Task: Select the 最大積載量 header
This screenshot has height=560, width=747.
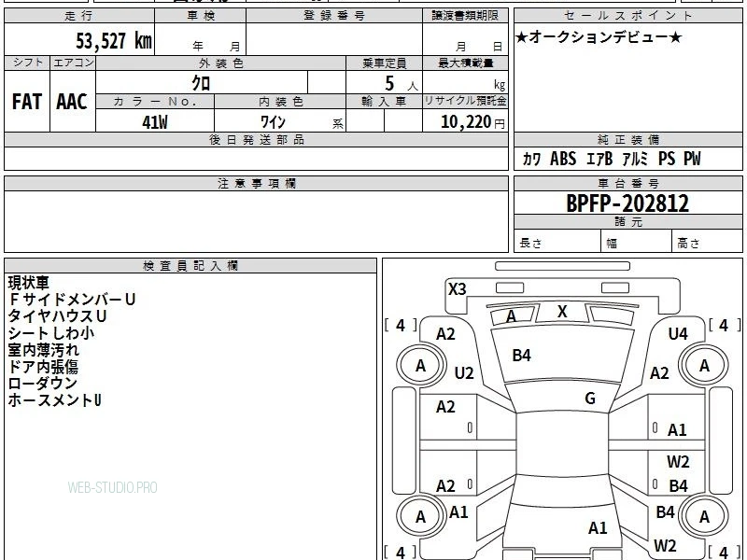Action: point(465,63)
